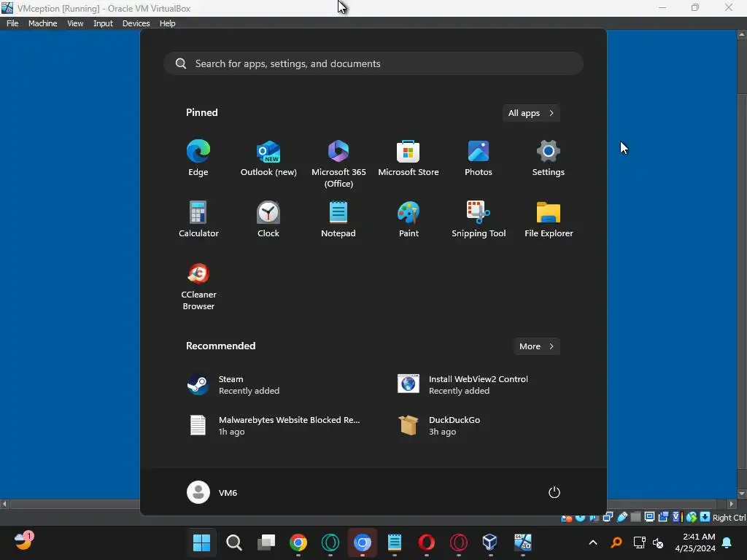Click VirtualBox shared folders status icon

click(x=635, y=517)
